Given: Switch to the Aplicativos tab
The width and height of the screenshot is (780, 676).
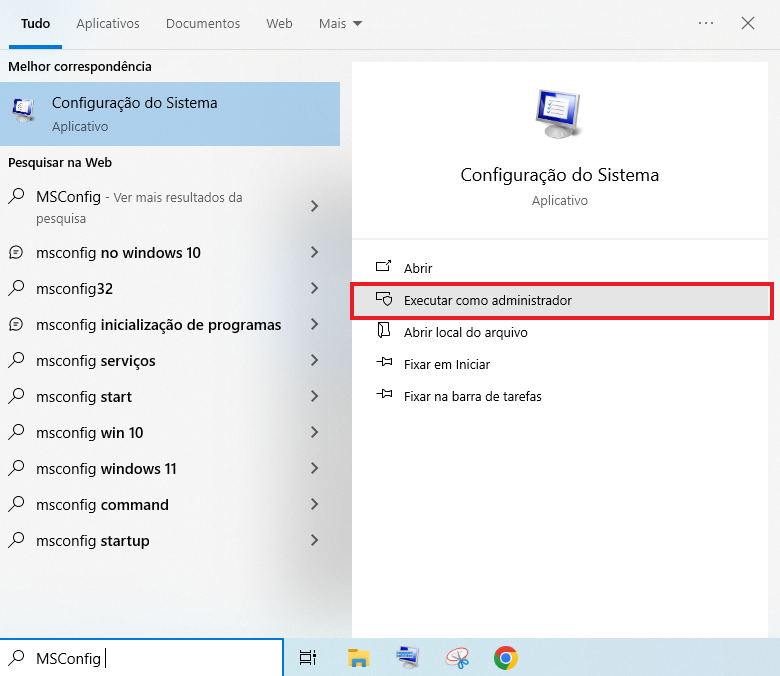Looking at the screenshot, I should 108,23.
